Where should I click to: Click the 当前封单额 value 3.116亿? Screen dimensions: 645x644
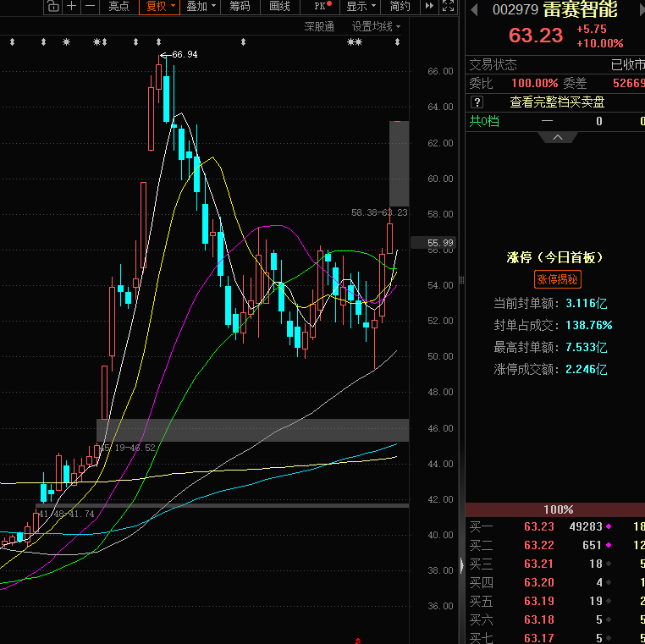point(587,304)
